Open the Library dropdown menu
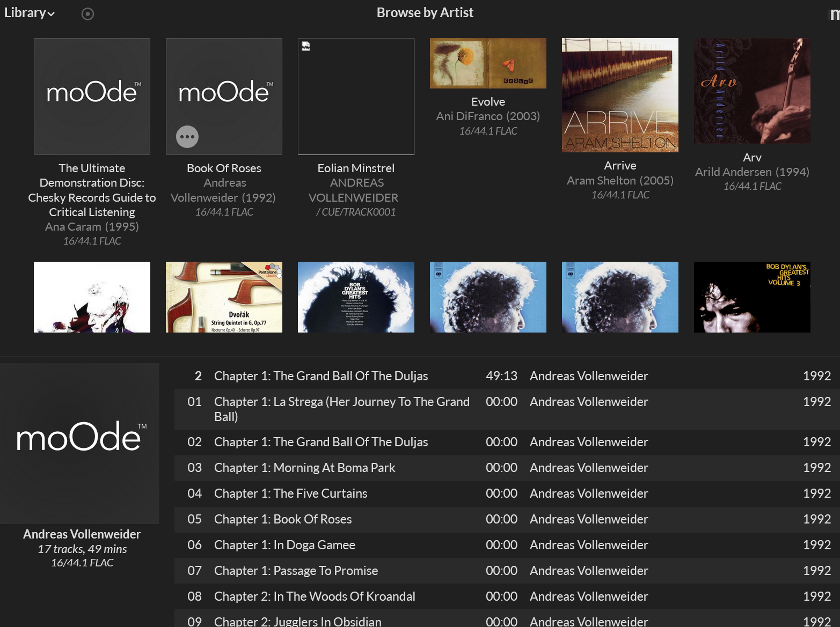The width and height of the screenshot is (840, 627). [x=29, y=13]
